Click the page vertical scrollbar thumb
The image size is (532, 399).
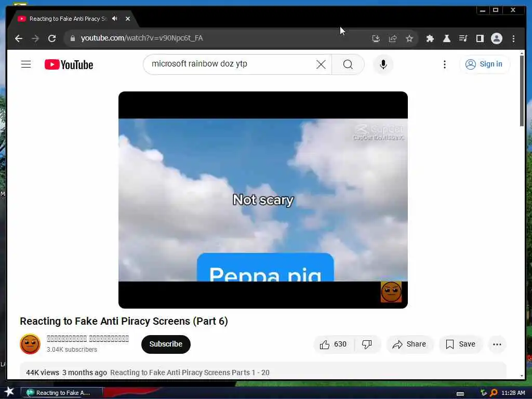point(522,91)
